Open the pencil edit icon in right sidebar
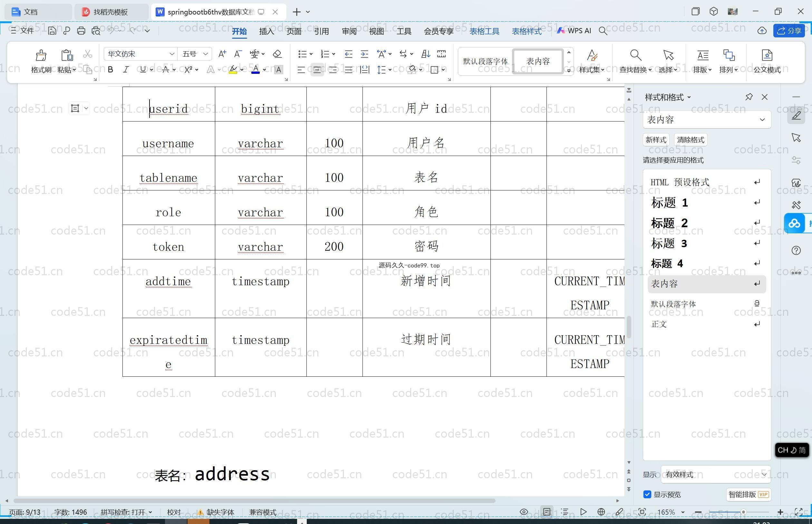The width and height of the screenshot is (812, 524). pos(796,115)
